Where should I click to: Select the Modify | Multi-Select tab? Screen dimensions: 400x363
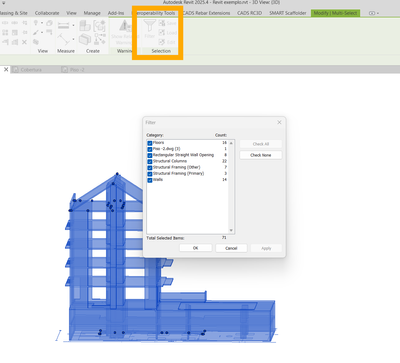[x=335, y=13]
